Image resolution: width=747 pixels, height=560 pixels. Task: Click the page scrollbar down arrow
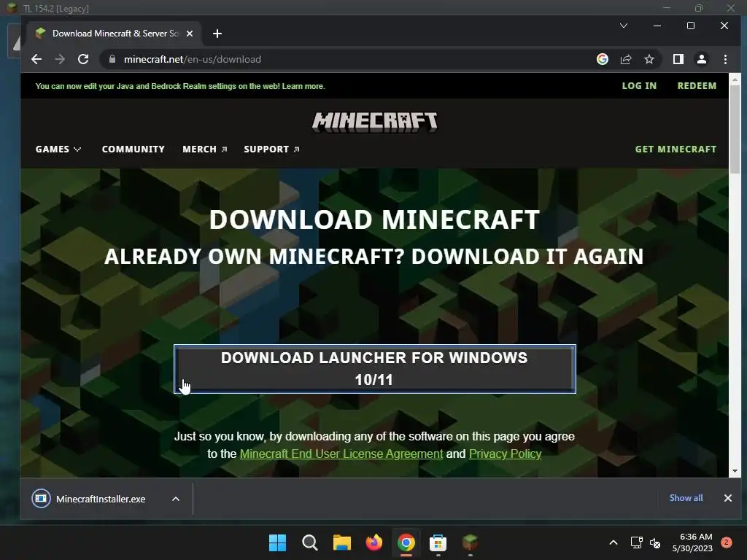tap(735, 471)
